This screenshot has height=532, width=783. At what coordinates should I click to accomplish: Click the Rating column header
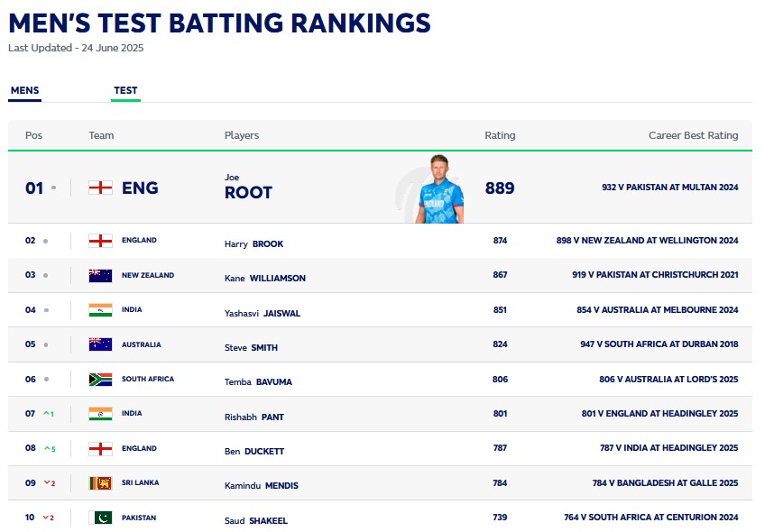(x=500, y=135)
